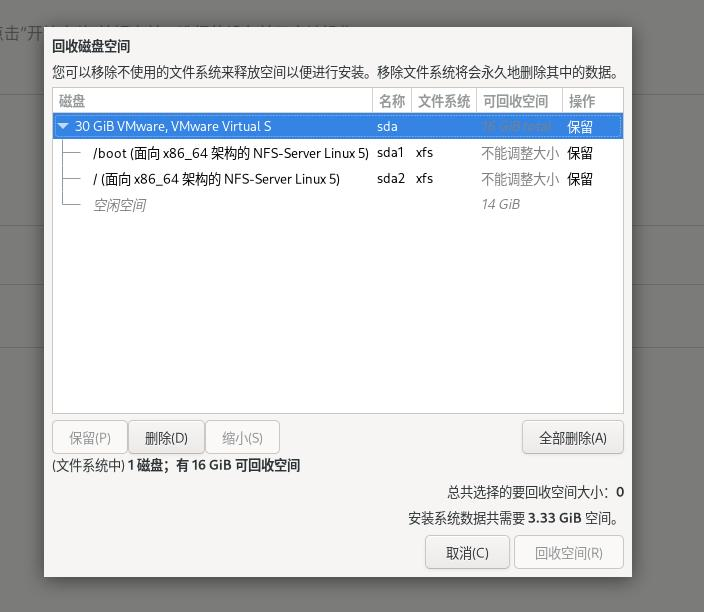Viewport: 704px width, 612px height.
Task: Click the 保留(P) preserve button
Action: [x=90, y=437]
